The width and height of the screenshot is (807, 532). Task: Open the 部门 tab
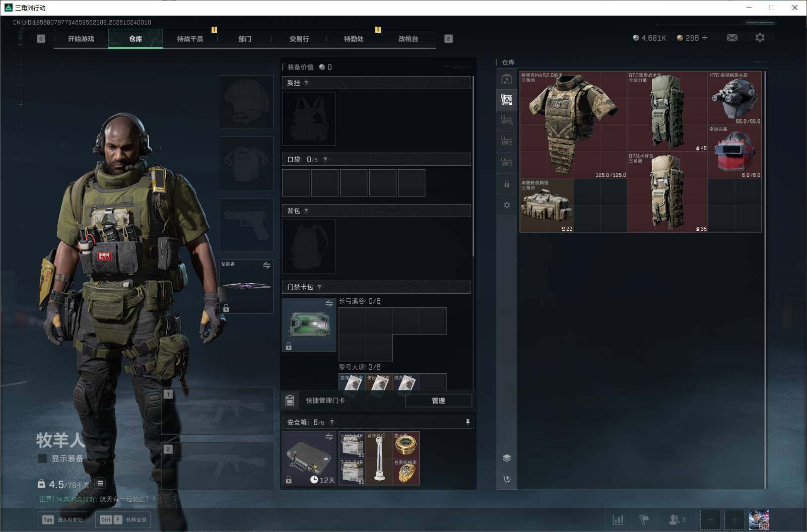[244, 39]
